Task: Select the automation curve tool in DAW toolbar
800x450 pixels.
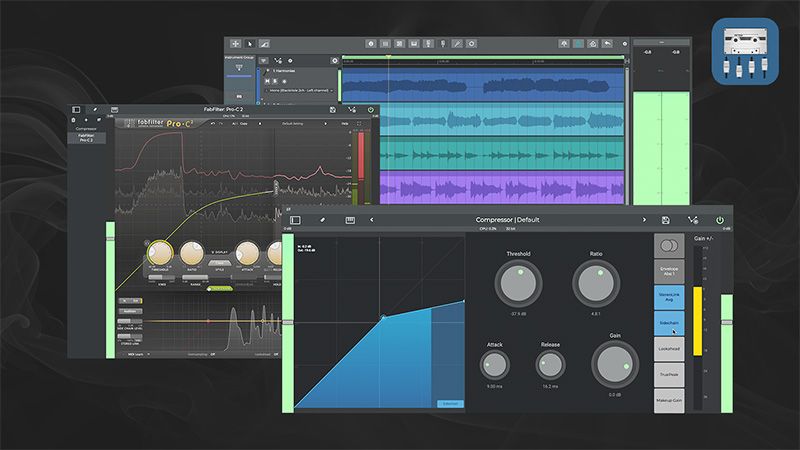Action: 264,44
